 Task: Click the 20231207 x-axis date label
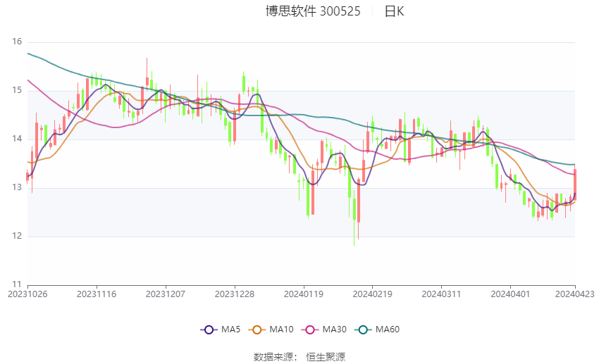[166, 294]
